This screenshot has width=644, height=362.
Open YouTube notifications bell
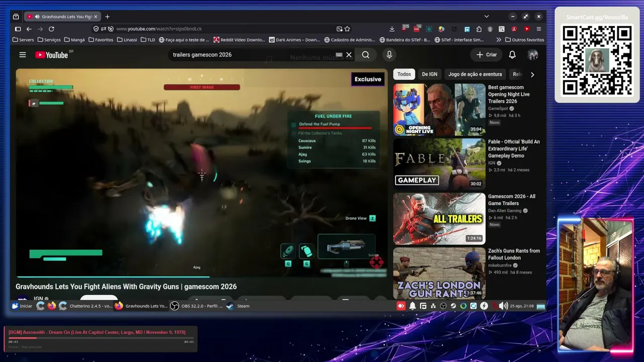pos(512,55)
